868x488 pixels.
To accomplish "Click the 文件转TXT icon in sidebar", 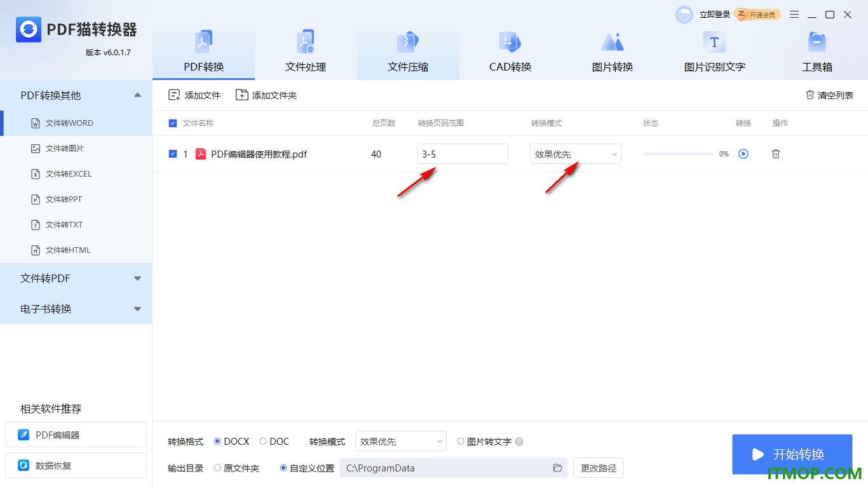I will click(x=36, y=225).
